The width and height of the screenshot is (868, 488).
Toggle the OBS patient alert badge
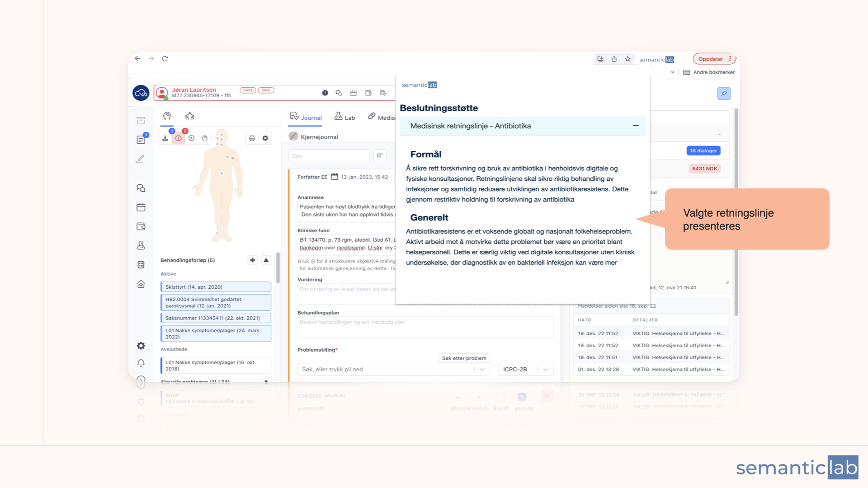(266, 90)
